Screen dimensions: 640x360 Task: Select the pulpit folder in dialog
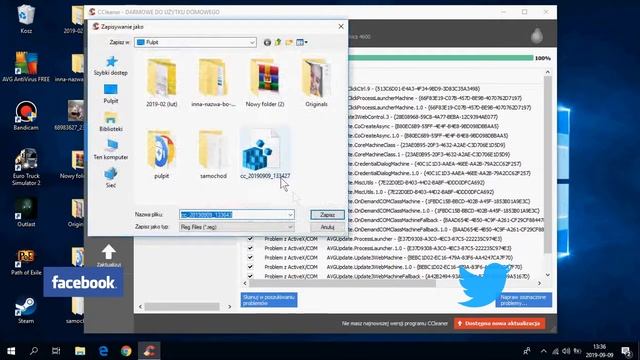[x=162, y=154]
